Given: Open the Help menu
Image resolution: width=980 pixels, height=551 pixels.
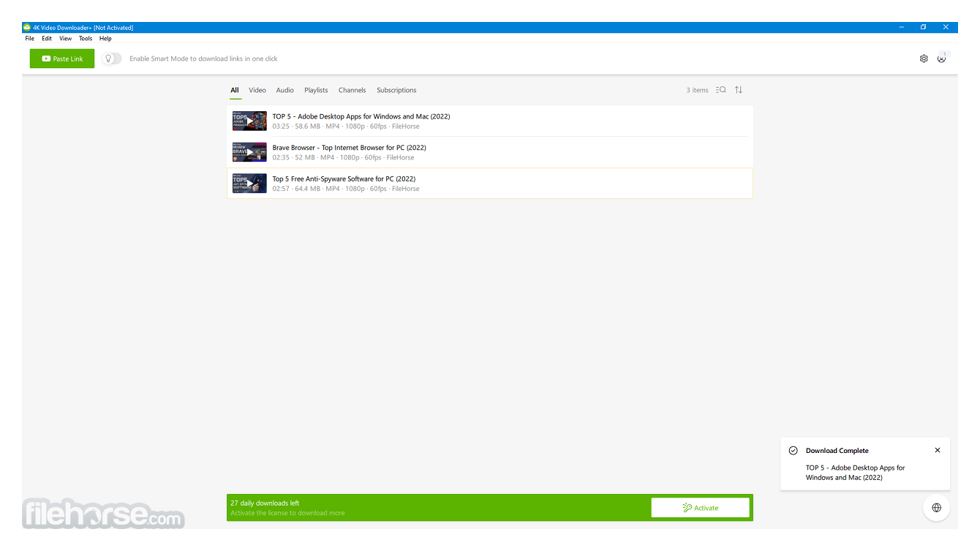Looking at the screenshot, I should click(x=105, y=39).
